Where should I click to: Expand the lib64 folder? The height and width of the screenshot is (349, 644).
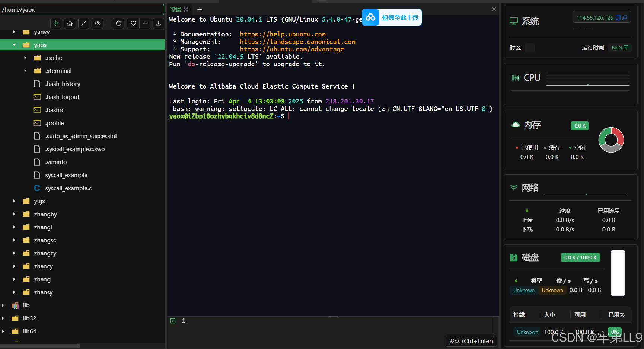tap(3, 331)
